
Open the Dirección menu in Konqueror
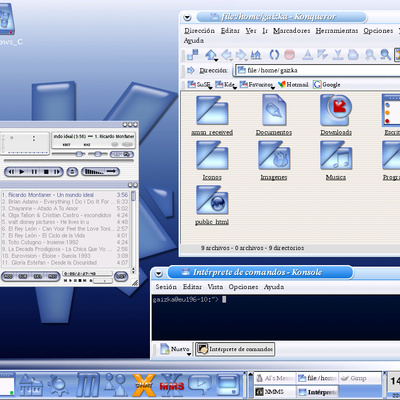pyautogui.click(x=199, y=31)
